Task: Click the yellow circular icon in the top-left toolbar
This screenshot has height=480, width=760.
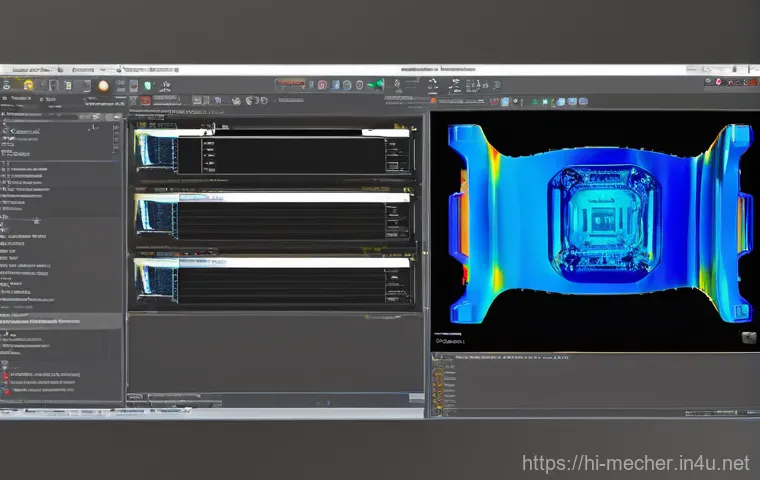Action: (28, 86)
